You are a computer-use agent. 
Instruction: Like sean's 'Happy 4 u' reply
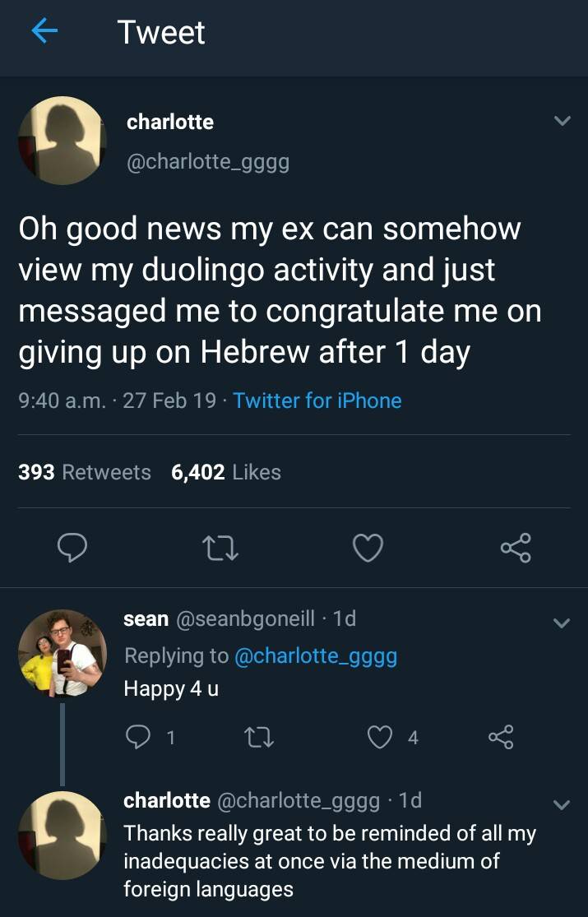(x=379, y=738)
